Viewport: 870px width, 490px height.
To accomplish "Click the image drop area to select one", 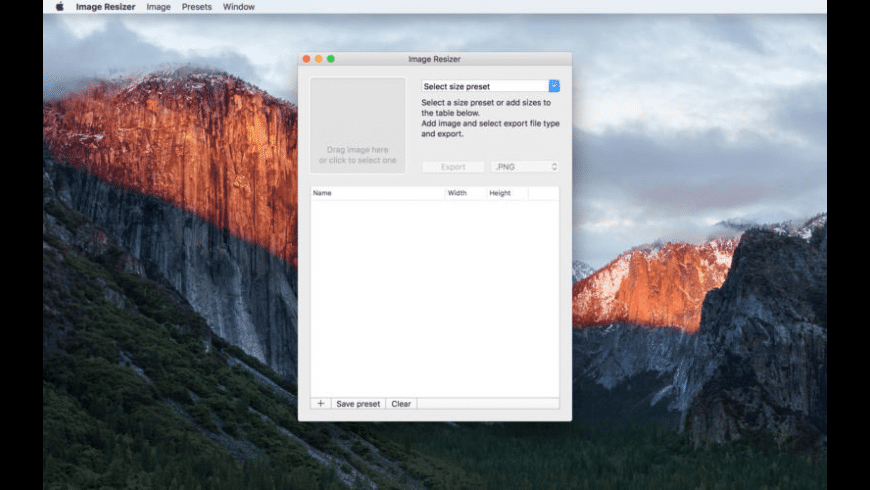I will 358,125.
